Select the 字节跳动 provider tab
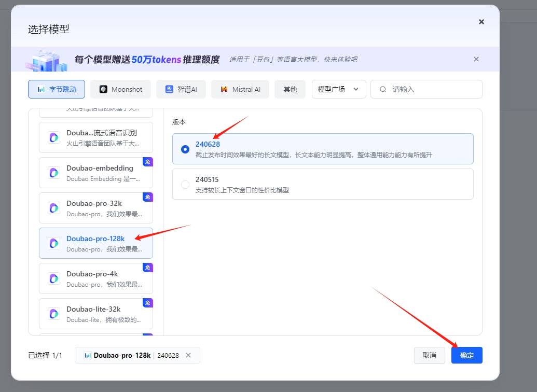The width and height of the screenshot is (537, 392). click(x=57, y=89)
